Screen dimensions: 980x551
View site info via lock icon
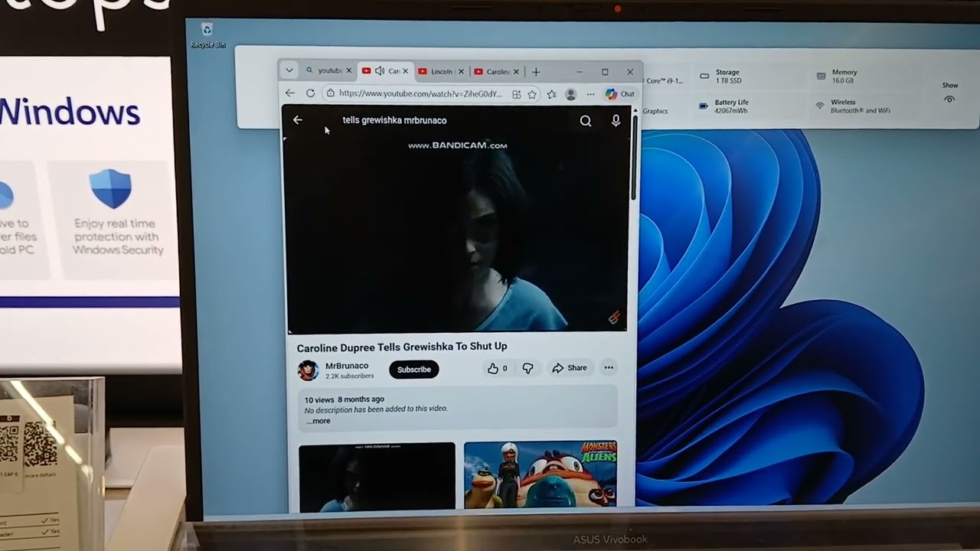click(x=330, y=93)
